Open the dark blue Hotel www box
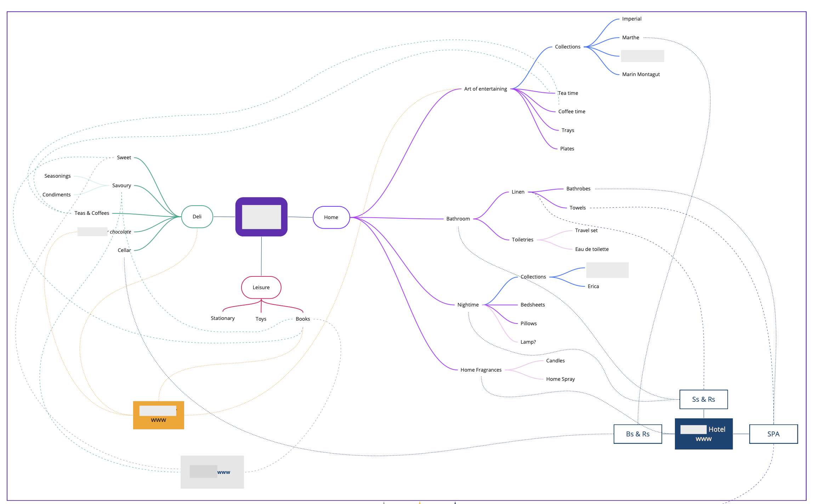Image resolution: width=813 pixels, height=504 pixels. [703, 434]
